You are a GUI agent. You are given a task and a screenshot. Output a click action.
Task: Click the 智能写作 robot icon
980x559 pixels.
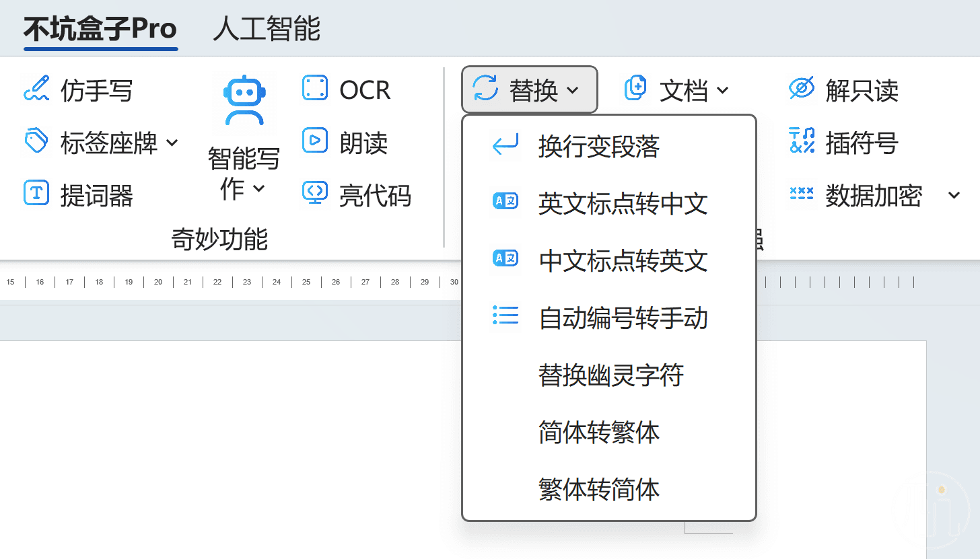point(244,101)
